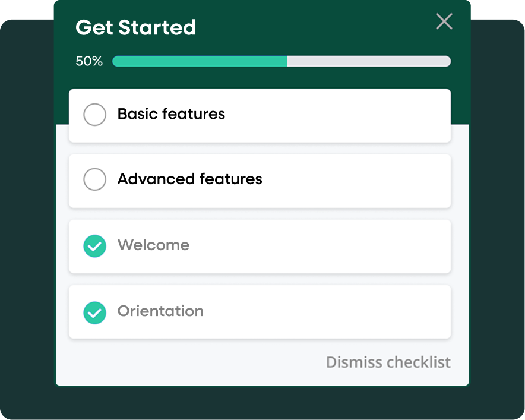This screenshot has width=525, height=420.
Task: Close the Get Started checklist
Action: [x=444, y=21]
